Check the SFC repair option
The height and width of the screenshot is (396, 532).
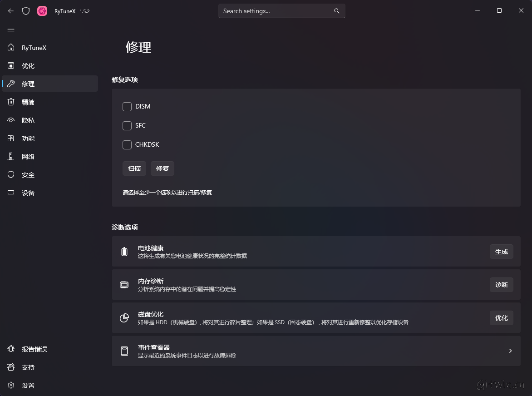click(127, 126)
